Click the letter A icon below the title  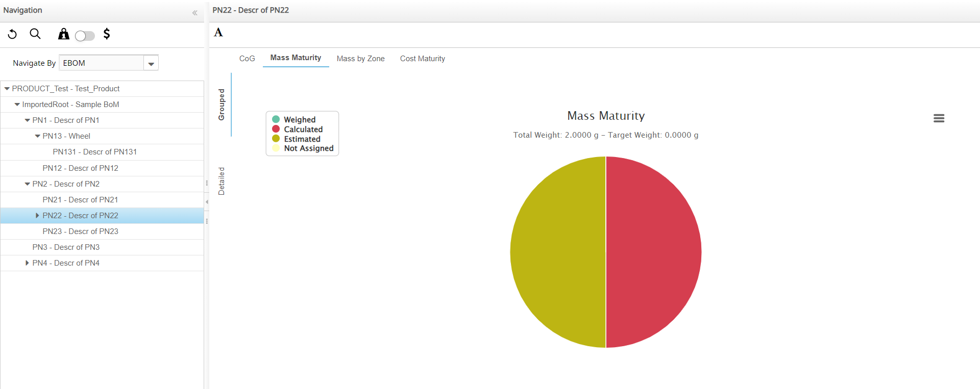coord(218,33)
